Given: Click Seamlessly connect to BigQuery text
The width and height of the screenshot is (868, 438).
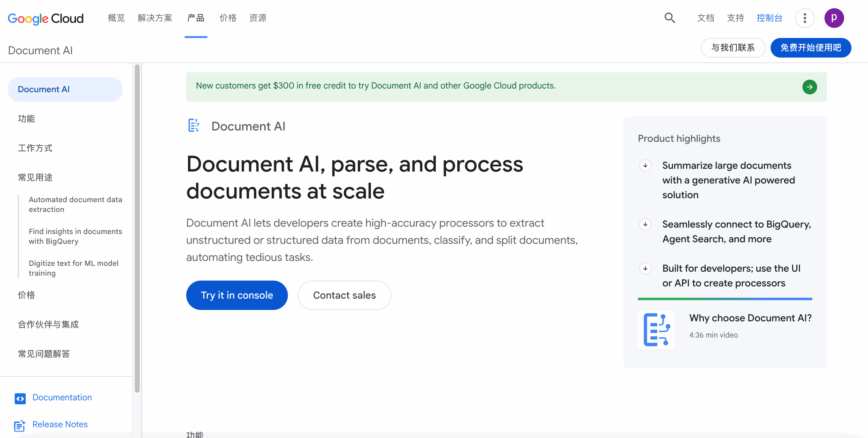Looking at the screenshot, I should pos(736,232).
